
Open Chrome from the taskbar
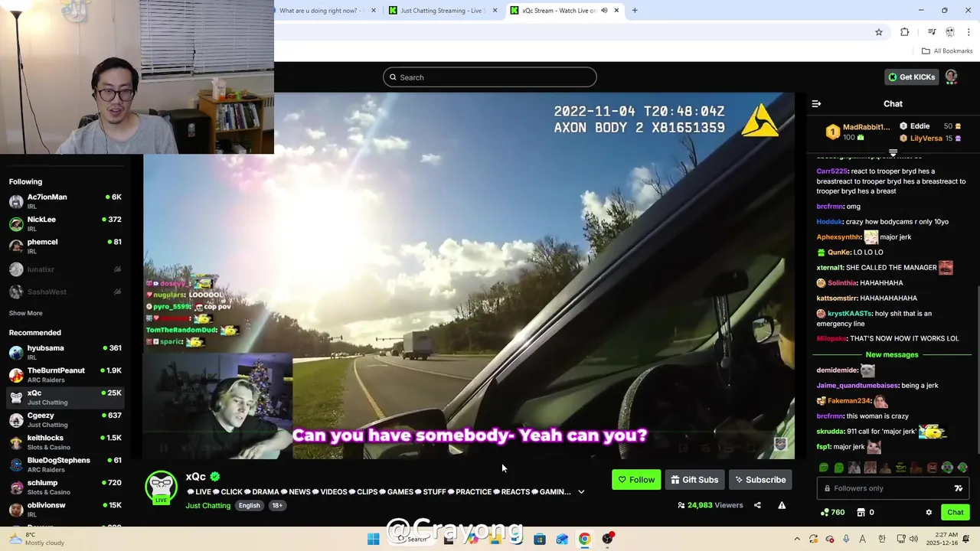tap(584, 539)
